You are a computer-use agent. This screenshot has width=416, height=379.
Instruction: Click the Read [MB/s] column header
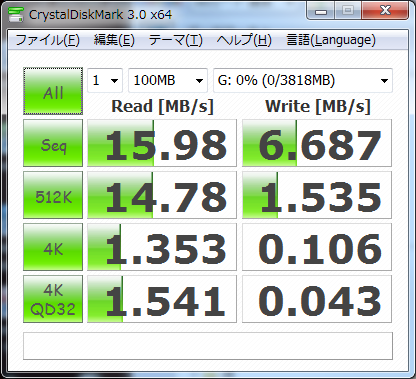162,107
